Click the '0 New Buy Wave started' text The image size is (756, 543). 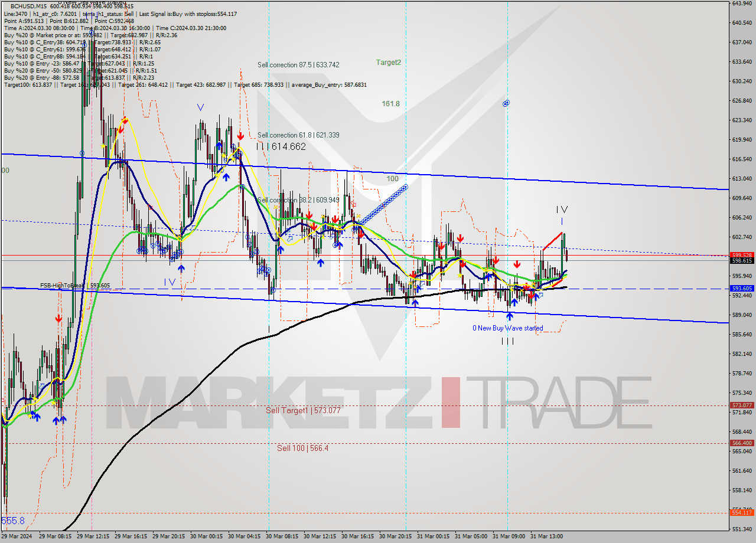click(507, 328)
